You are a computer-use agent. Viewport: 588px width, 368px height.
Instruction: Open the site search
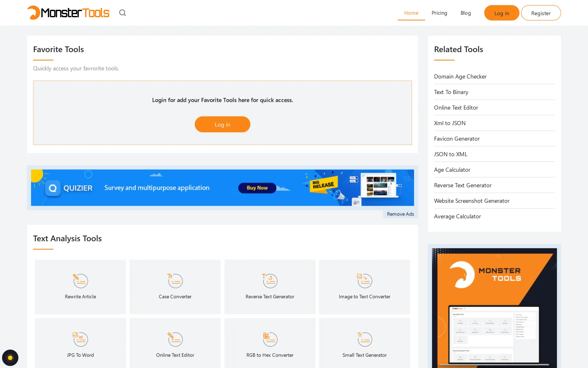pyautogui.click(x=123, y=13)
